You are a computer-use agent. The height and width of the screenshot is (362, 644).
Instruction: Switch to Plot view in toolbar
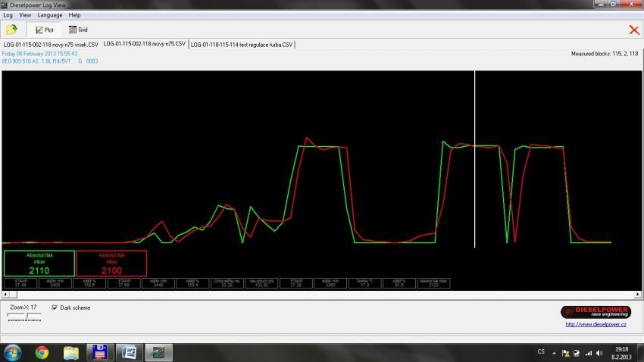[44, 30]
